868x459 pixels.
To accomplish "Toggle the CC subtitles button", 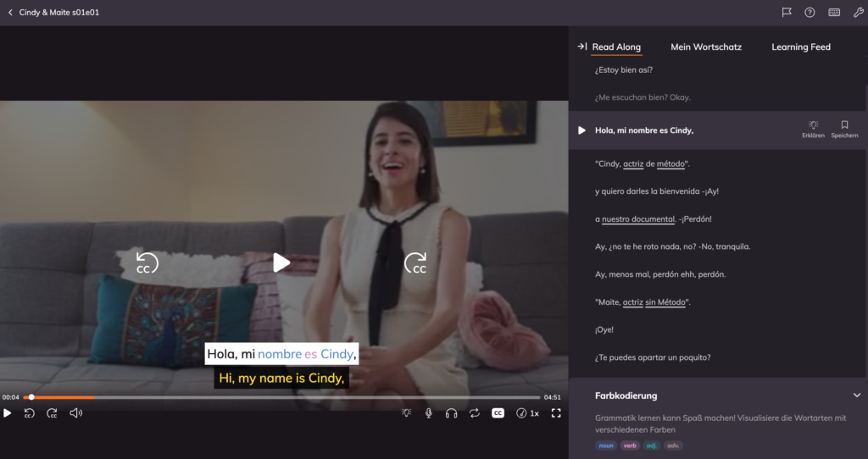I will pyautogui.click(x=498, y=413).
